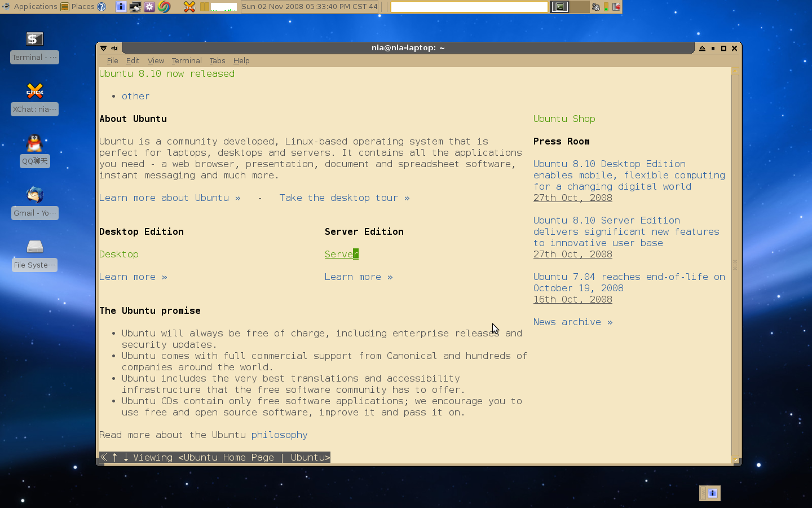Launch the QQ chat penguin icon
Image resolution: width=812 pixels, height=508 pixels.
click(x=34, y=143)
